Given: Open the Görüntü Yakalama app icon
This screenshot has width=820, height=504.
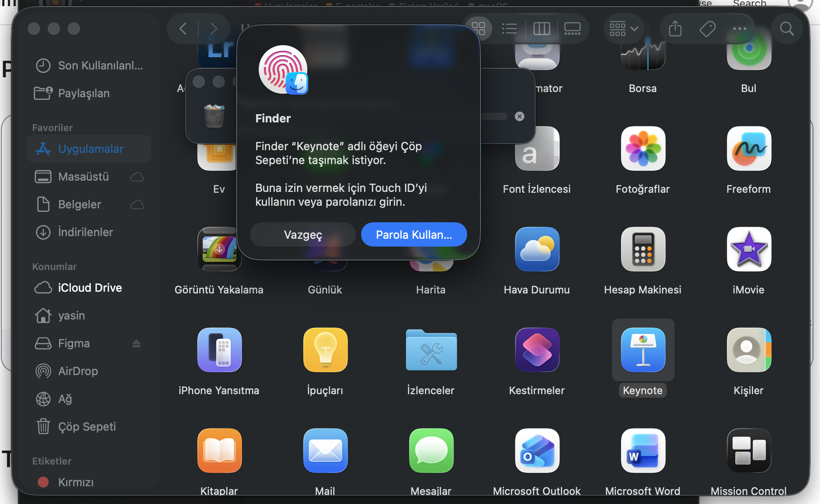Looking at the screenshot, I should click(x=219, y=249).
